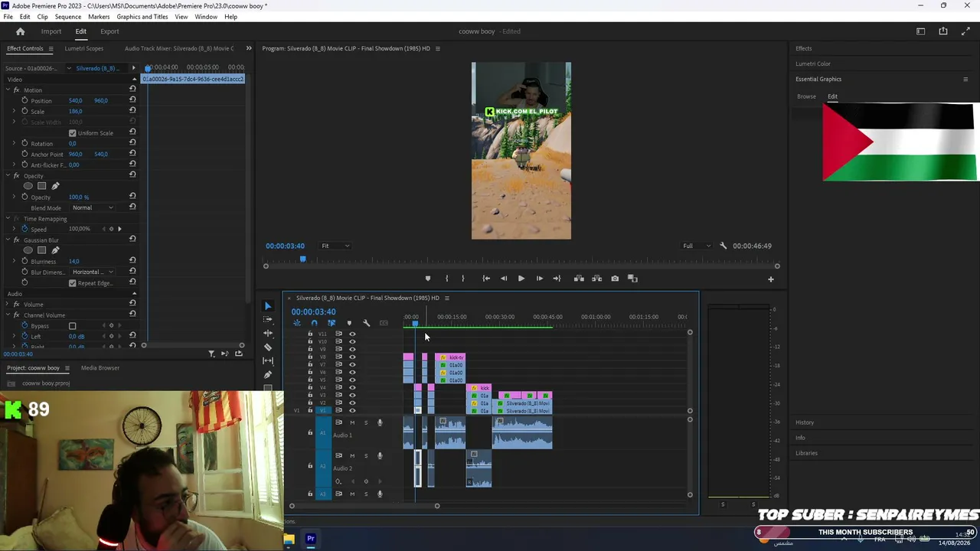Toggle visibility of track V1
Viewport: 980px width, 551px height.
[352, 410]
